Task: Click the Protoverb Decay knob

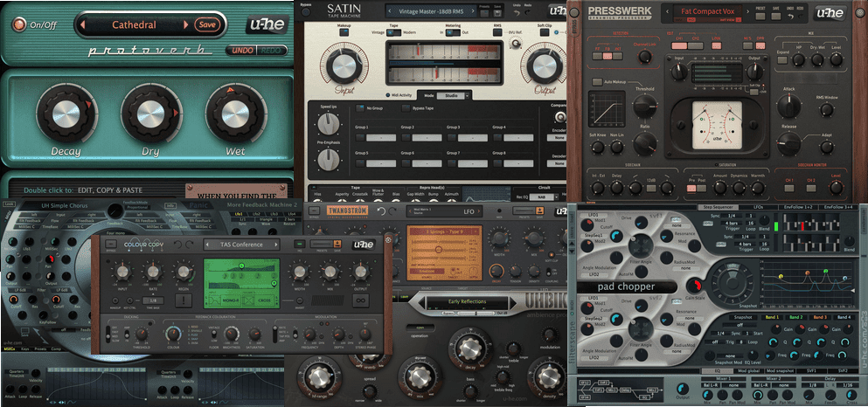Action: pos(66,114)
